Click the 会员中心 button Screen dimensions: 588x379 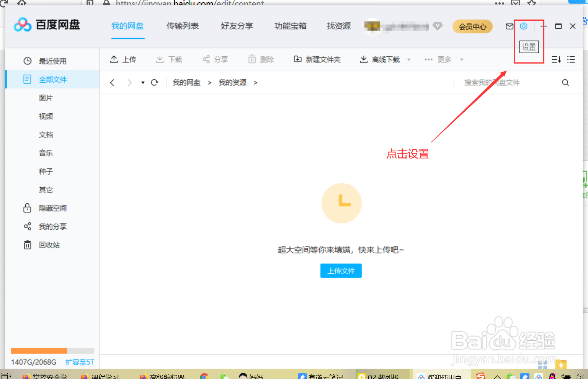pyautogui.click(x=472, y=26)
